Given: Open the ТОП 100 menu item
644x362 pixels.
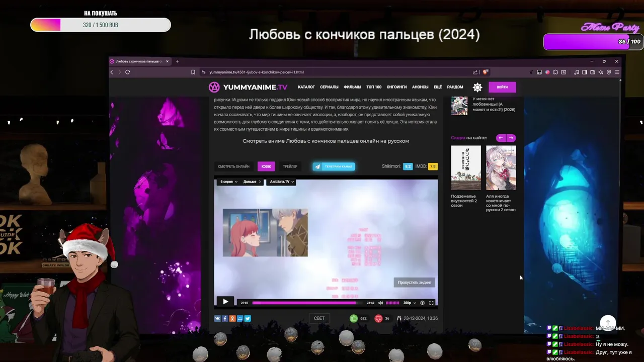Looking at the screenshot, I should tap(374, 87).
